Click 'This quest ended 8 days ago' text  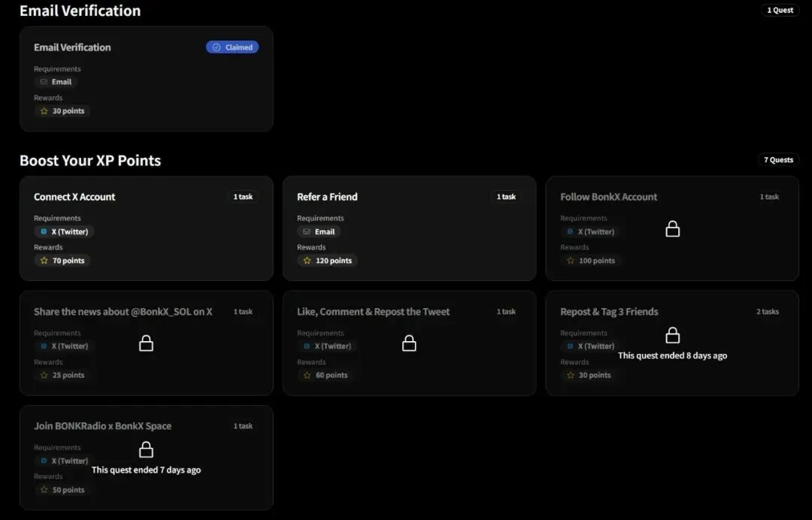point(672,355)
